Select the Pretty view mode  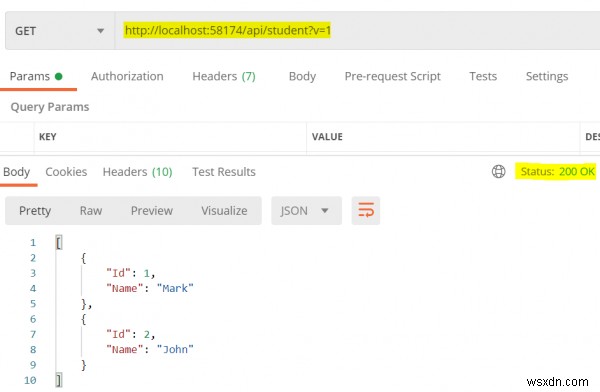click(35, 211)
